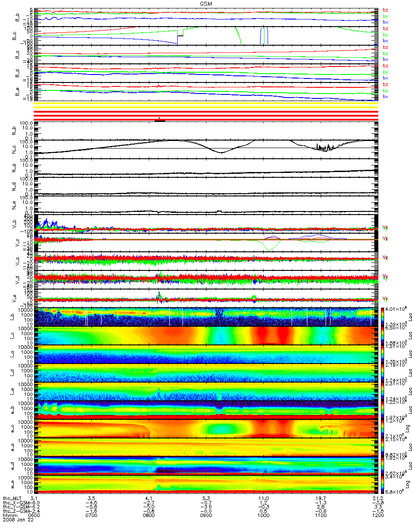Click the dip in the N_c density curve

(x=221, y=151)
